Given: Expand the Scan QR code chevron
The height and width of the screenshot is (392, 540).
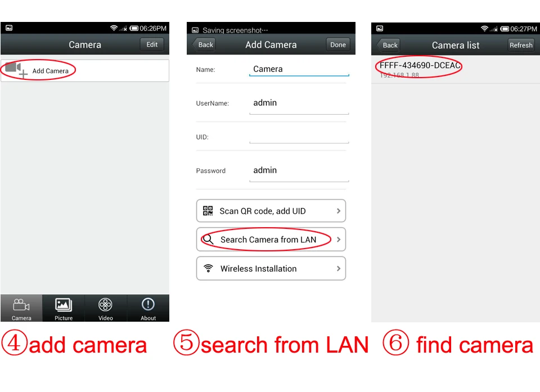Looking at the screenshot, I should tap(339, 211).
